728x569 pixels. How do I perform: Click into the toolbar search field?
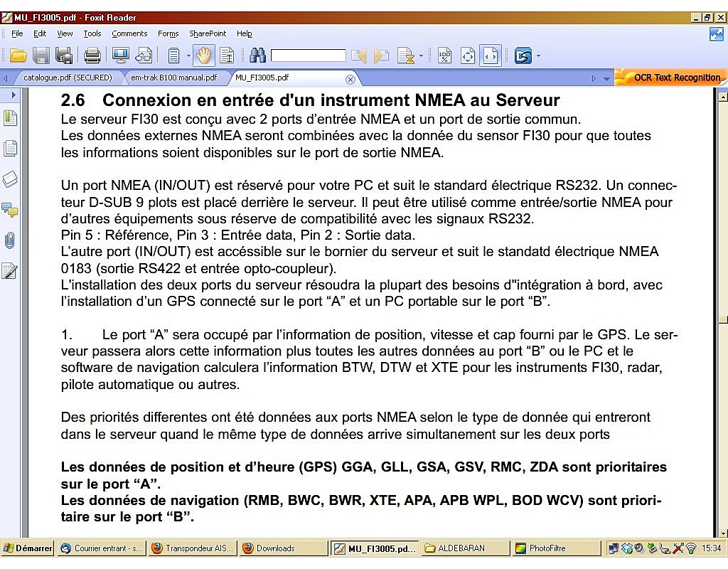click(x=309, y=55)
